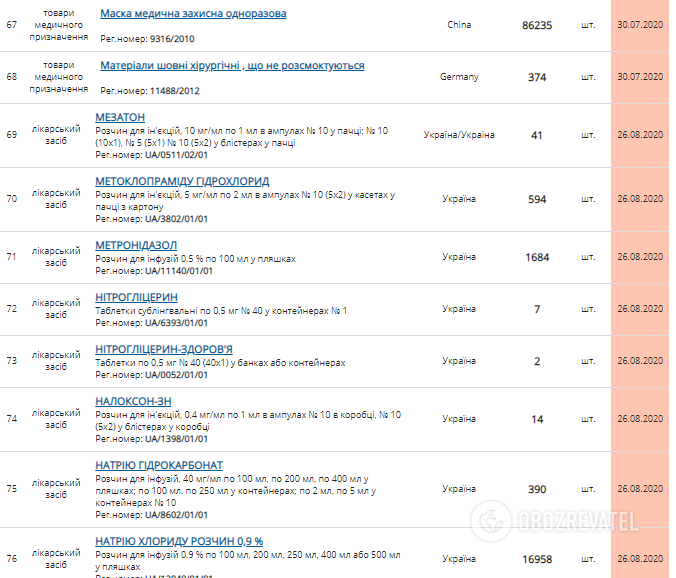Click the quantity value 86235
The image size is (676, 578).
(537, 25)
